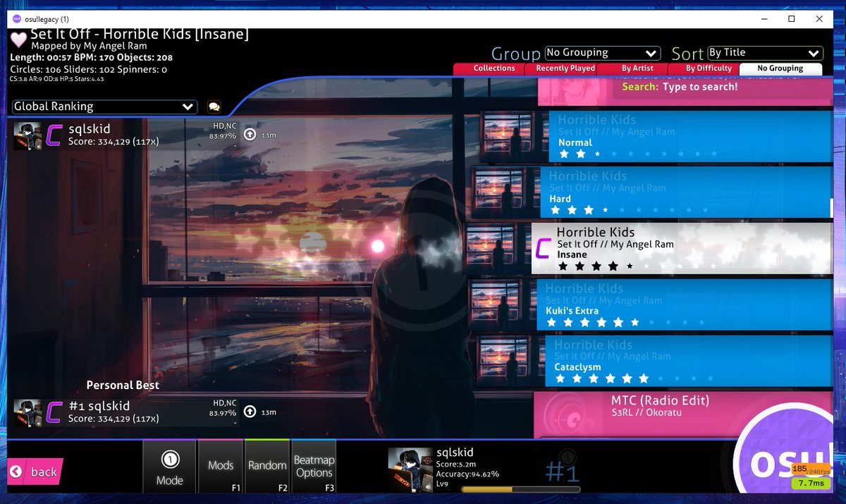Open Beatmap Options

(x=314, y=467)
